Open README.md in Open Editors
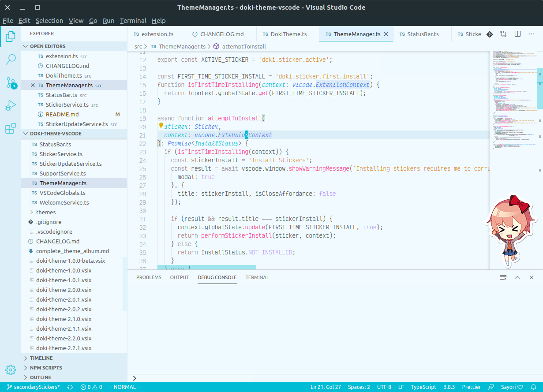Screen dimensions: 543x392 point(74,114)
